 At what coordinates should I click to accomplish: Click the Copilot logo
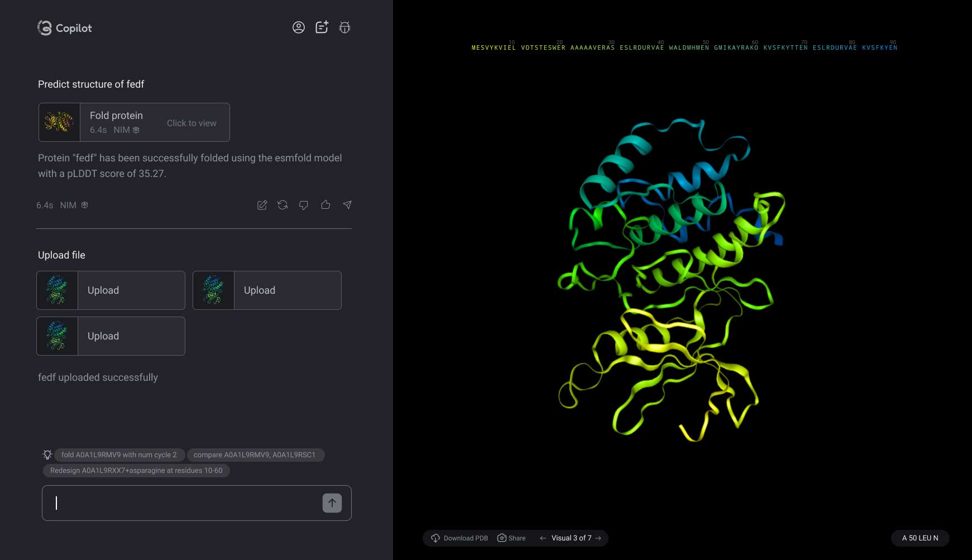[x=65, y=28]
